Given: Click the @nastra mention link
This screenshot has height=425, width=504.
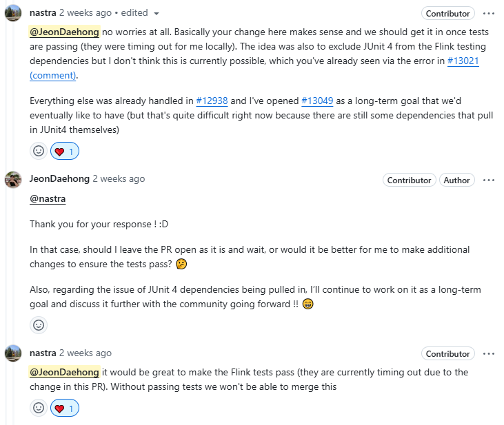Looking at the screenshot, I should click(x=48, y=199).
